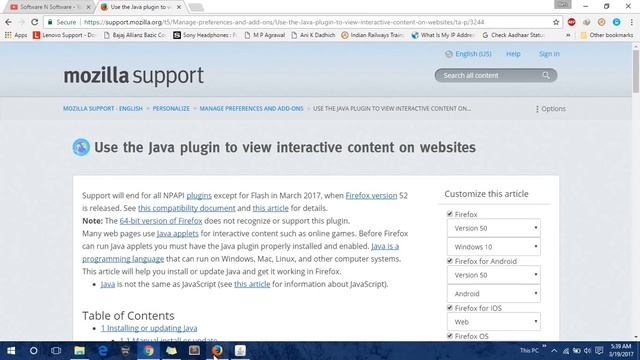Screen dimensions: 640x360
Task: Open Help link in header
Action: [513, 54]
